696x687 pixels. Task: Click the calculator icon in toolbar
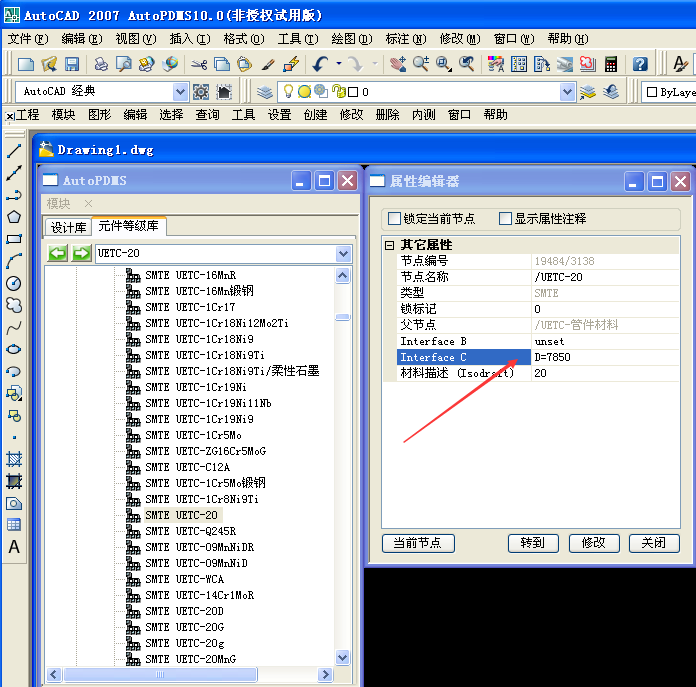tap(611, 65)
